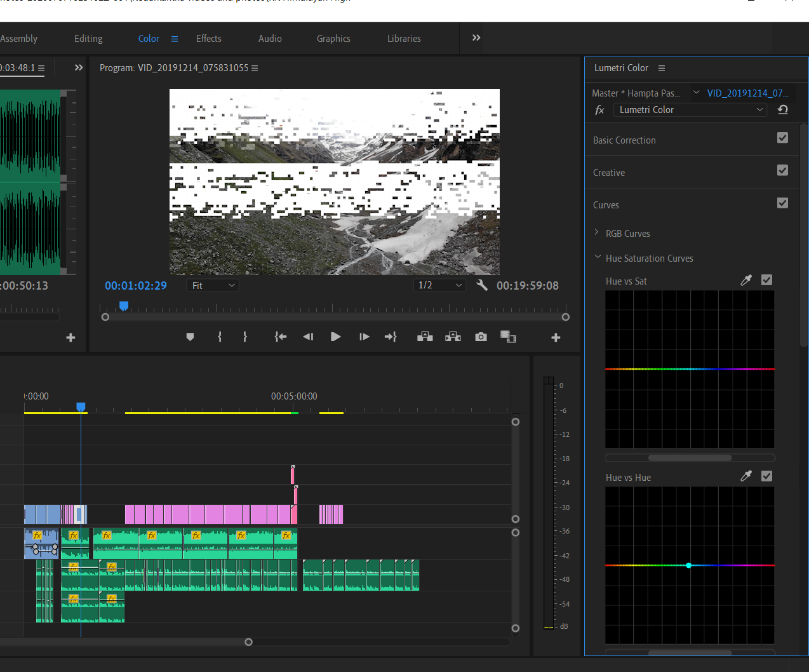Switch to the Audio workspace tab
Viewport: 809px width, 672px height.
click(x=270, y=39)
